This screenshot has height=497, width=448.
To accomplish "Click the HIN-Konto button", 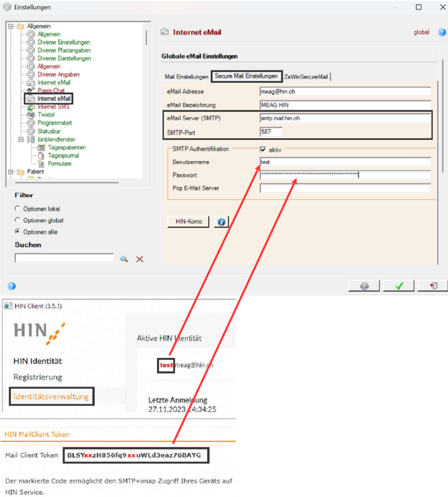I will 188,222.
